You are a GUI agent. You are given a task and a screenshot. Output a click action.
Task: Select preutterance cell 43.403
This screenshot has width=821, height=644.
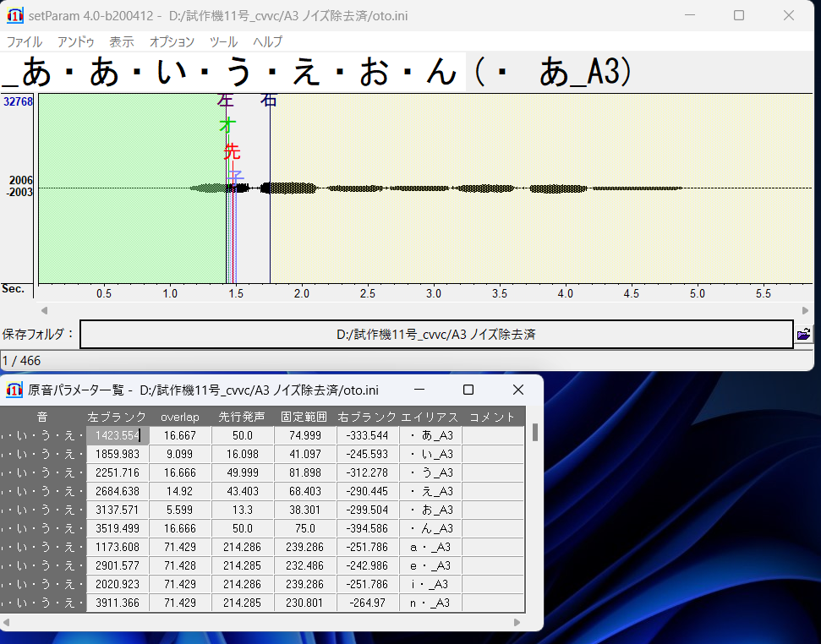coord(243,491)
